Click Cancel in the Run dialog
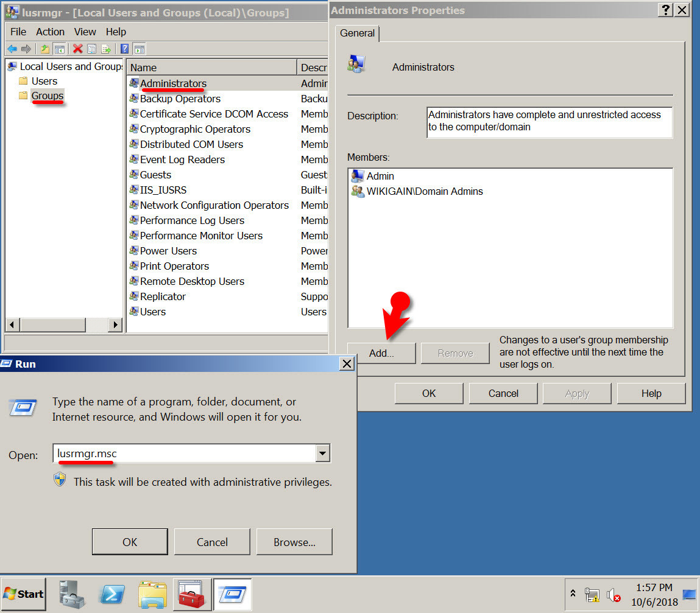The width and height of the screenshot is (700, 613). 212,542
